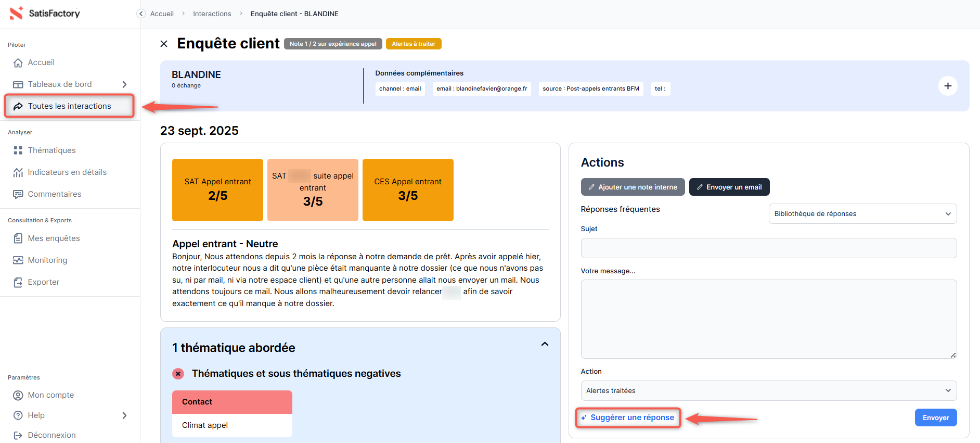Open Commentaires from sidebar
980x443 pixels.
[54, 194]
